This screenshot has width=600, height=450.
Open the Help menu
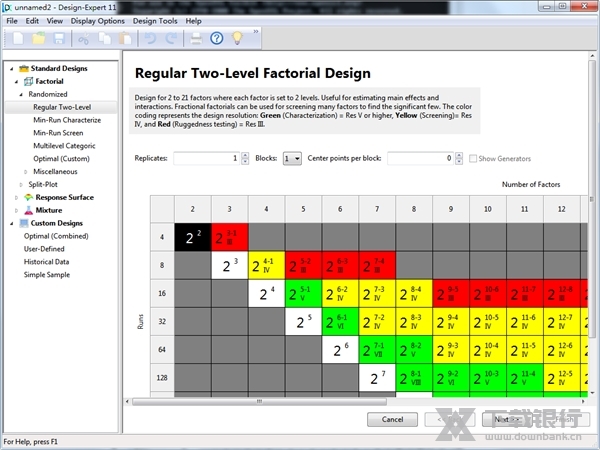[193, 21]
